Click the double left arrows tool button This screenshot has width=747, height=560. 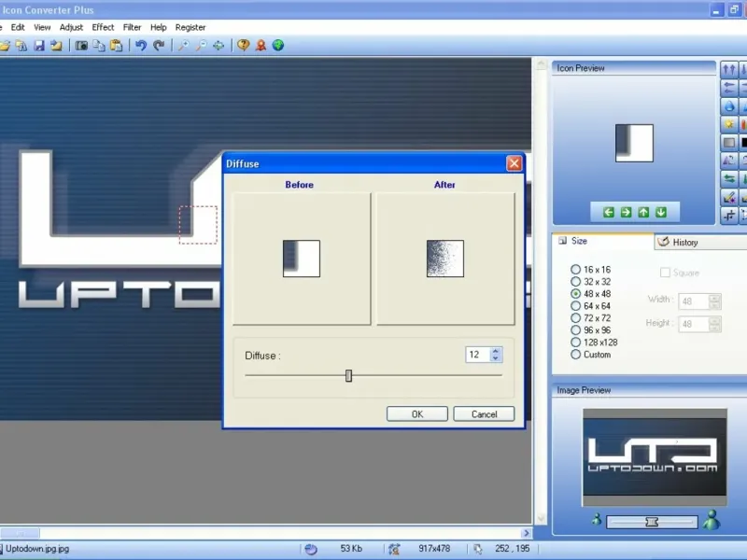[x=729, y=88]
